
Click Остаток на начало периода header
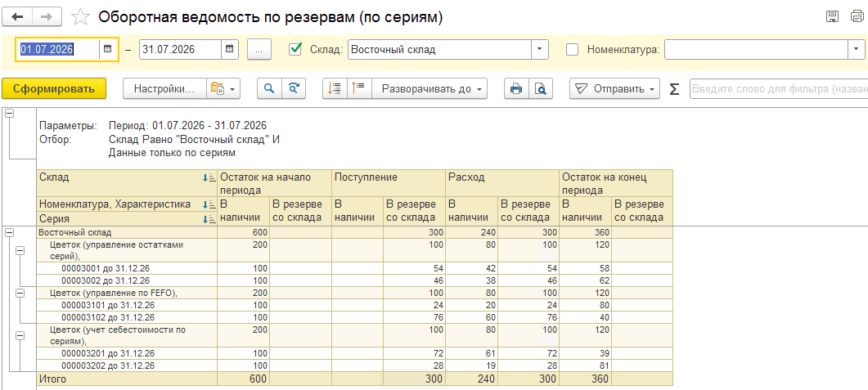point(274,183)
